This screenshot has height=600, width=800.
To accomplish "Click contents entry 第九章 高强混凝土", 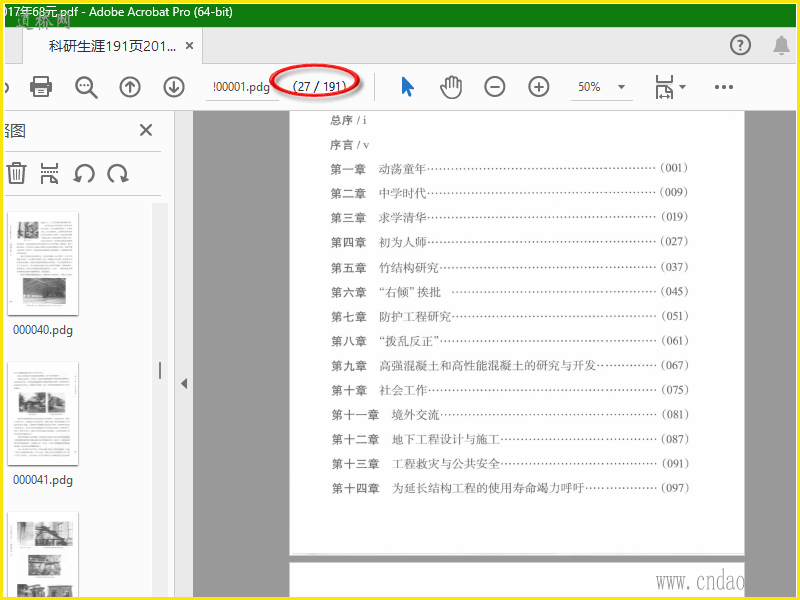I will (x=509, y=365).
